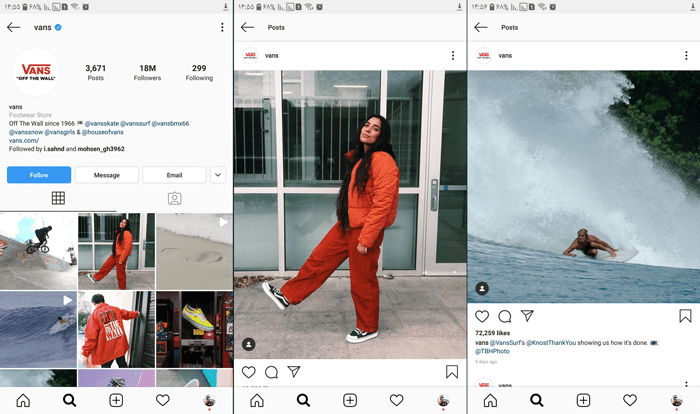Tap new post plus in right screen's bottom bar
The width and height of the screenshot is (700, 414).
583,400
